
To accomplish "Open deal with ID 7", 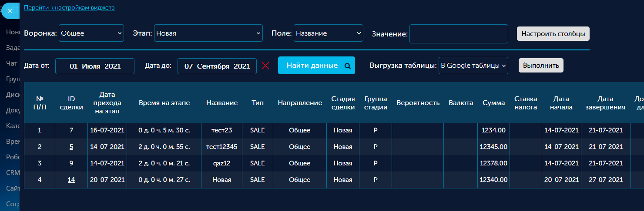I will 71,130.
